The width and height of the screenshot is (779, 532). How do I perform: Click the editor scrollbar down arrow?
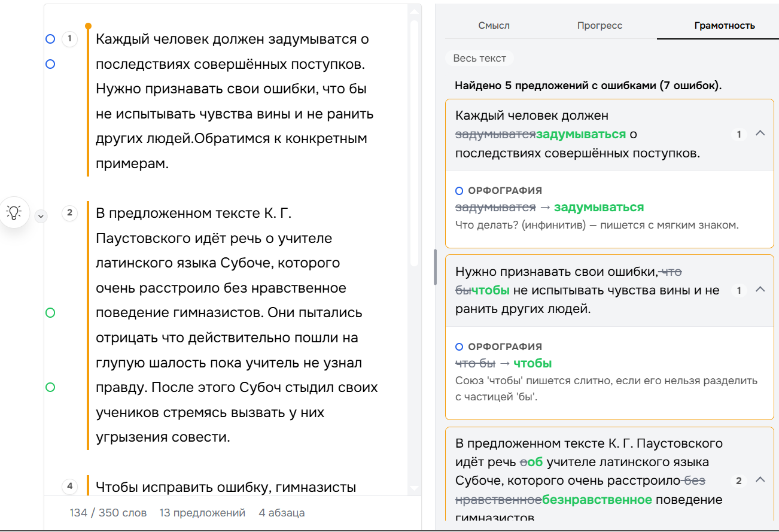414,489
